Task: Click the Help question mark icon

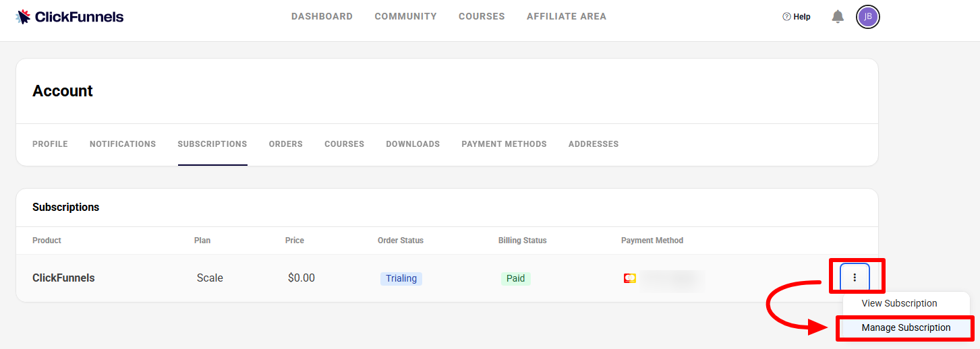Action: 786,17
